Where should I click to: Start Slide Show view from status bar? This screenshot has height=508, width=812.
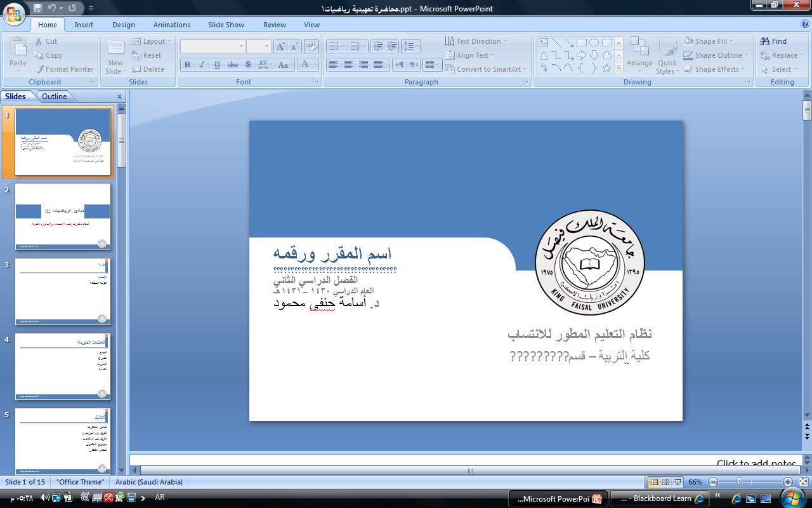tap(678, 482)
